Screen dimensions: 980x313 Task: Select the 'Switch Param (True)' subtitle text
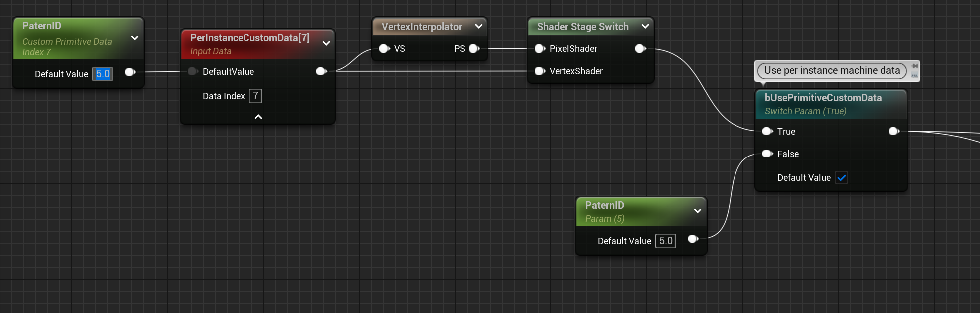click(x=806, y=111)
